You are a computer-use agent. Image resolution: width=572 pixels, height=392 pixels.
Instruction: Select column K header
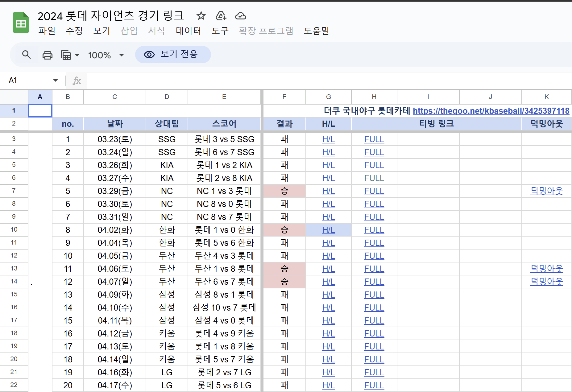[x=546, y=97]
